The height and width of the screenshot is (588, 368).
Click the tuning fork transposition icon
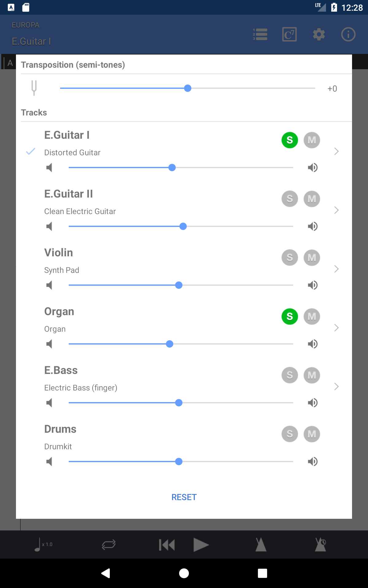(x=34, y=88)
